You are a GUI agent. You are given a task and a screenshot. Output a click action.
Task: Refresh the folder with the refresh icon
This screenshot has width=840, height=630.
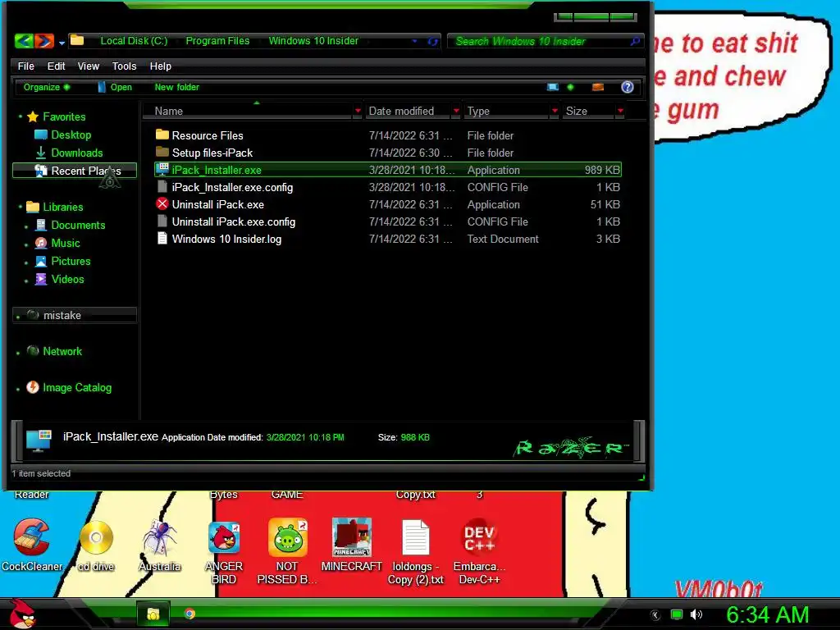(x=433, y=41)
